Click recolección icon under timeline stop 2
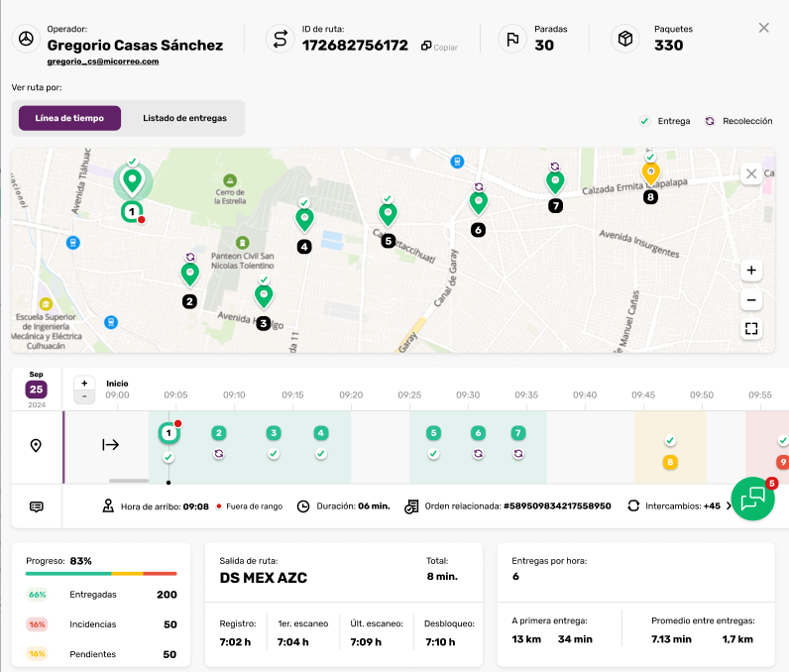The width and height of the screenshot is (789, 672). pos(218,454)
